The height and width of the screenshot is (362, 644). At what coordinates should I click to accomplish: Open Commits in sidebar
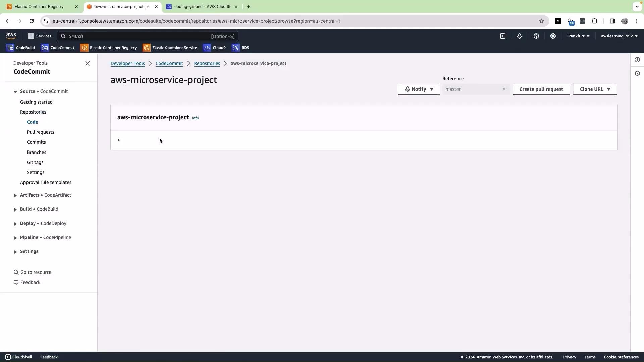tap(36, 142)
